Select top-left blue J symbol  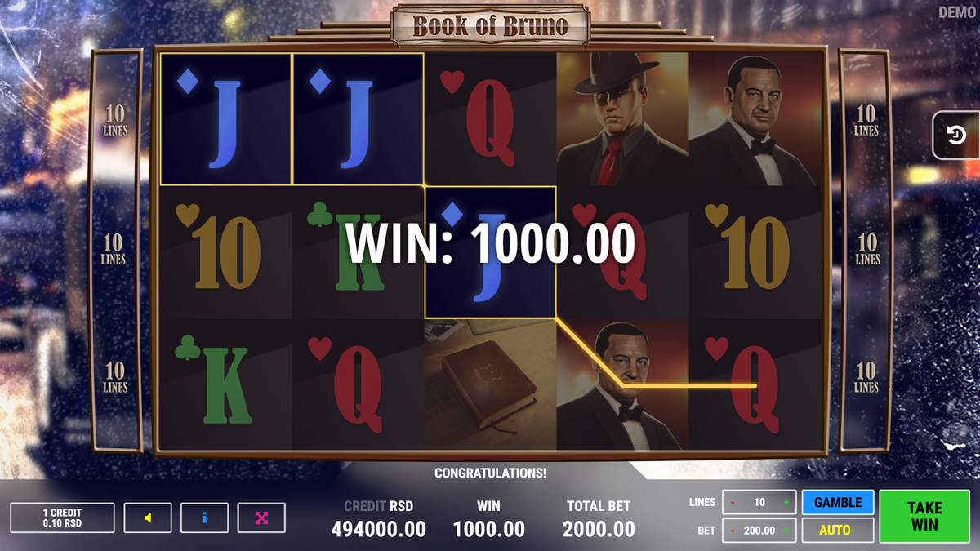pos(226,119)
